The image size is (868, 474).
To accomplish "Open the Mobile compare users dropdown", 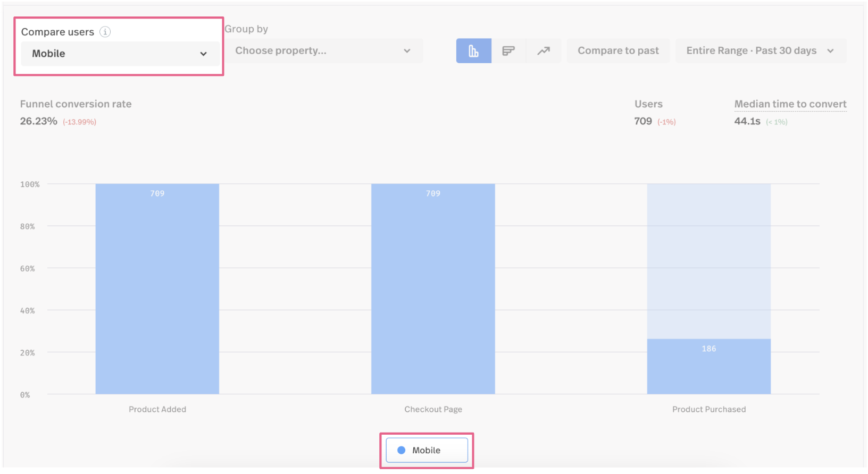I will (x=119, y=54).
